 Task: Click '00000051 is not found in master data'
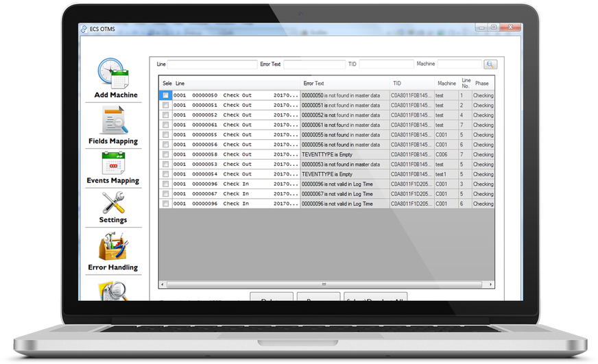click(x=341, y=105)
